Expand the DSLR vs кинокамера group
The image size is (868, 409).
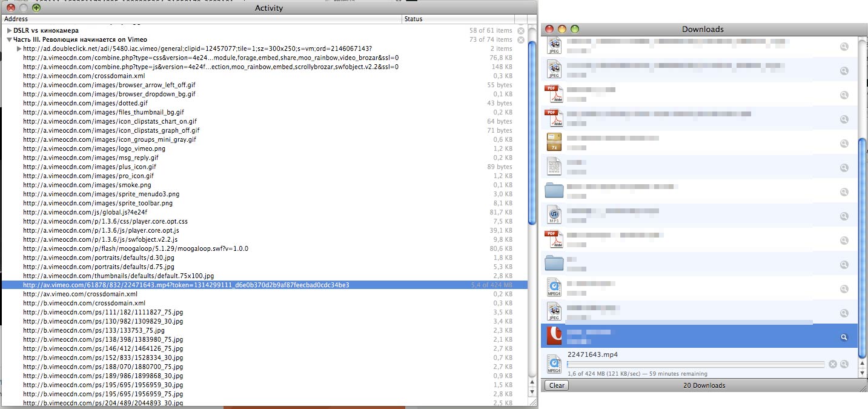click(x=9, y=30)
